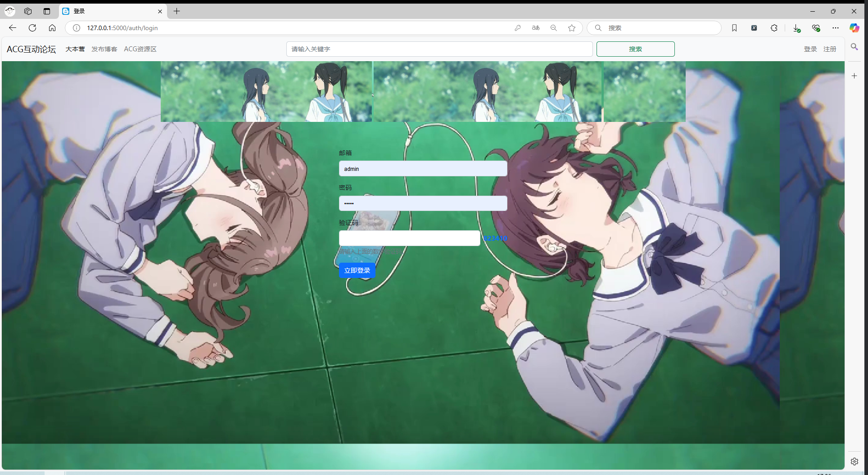
Task: Click the 密码 password field
Action: 423,203
